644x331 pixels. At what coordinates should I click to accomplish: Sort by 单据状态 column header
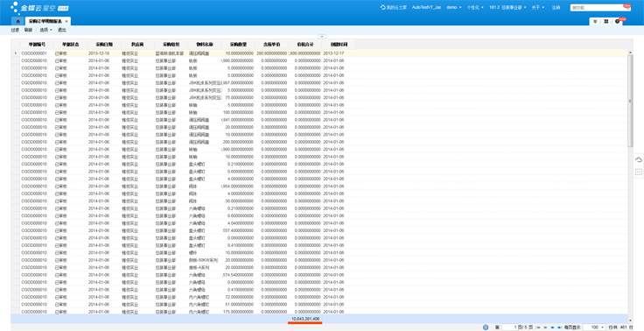tap(70, 44)
